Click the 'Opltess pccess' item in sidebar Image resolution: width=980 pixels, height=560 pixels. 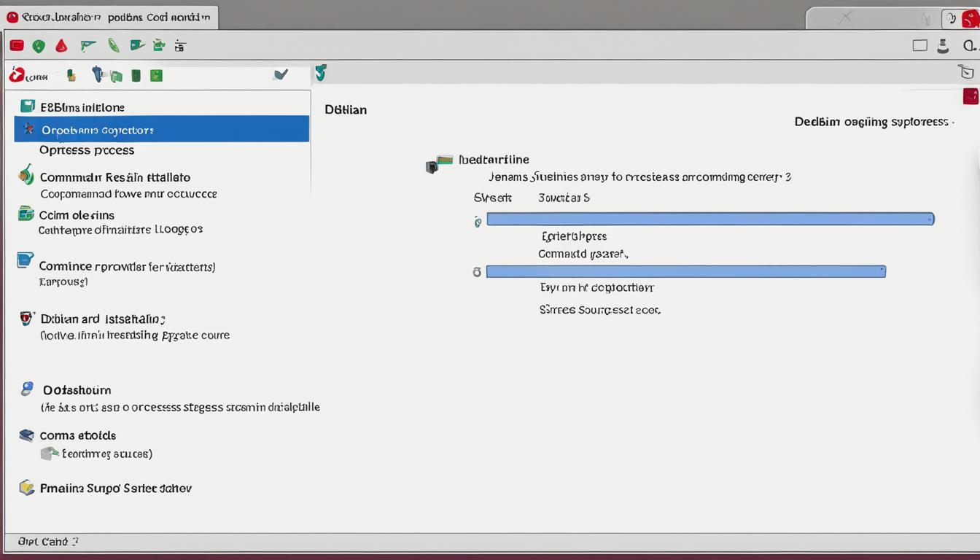(x=87, y=150)
